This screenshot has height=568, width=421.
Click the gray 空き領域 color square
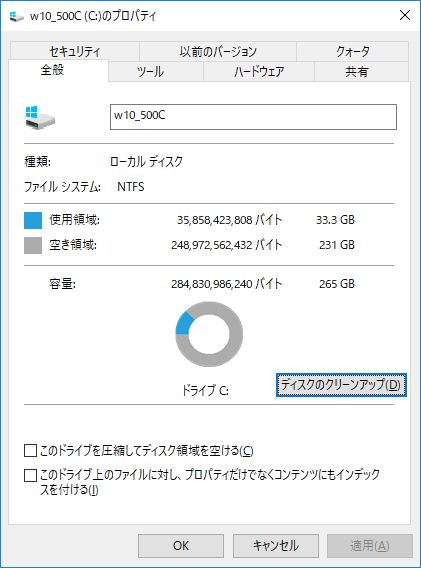[33, 245]
